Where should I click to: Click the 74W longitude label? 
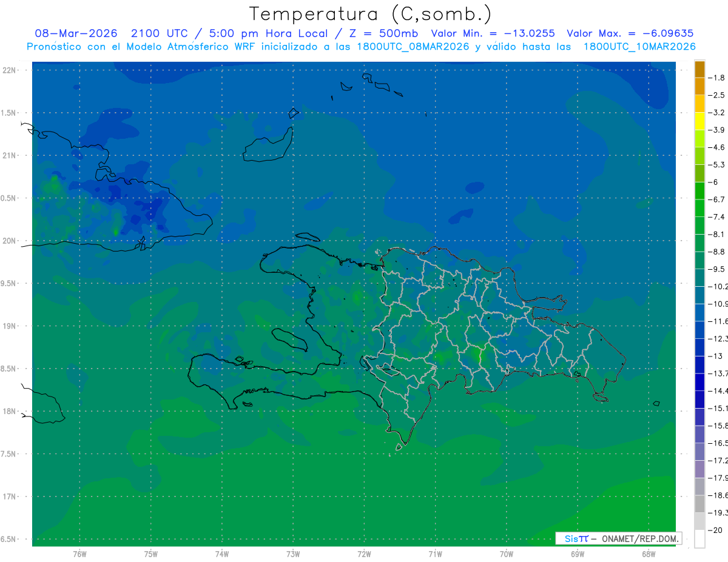point(221,554)
